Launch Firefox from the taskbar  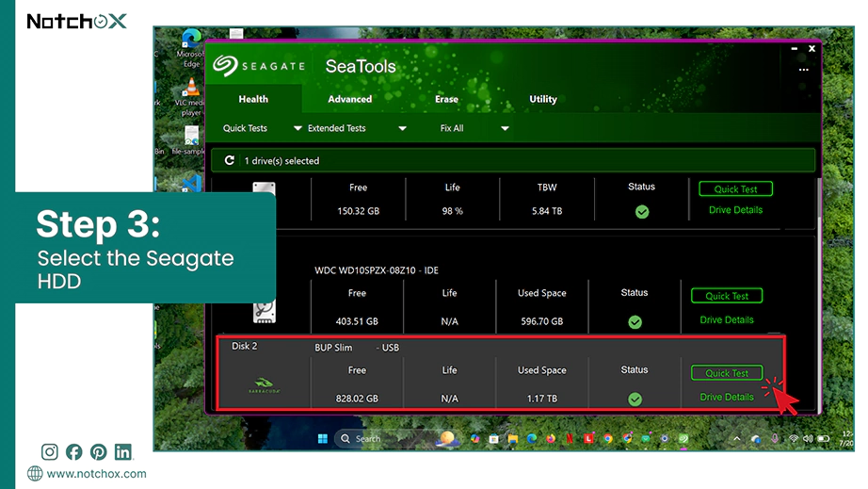point(551,439)
